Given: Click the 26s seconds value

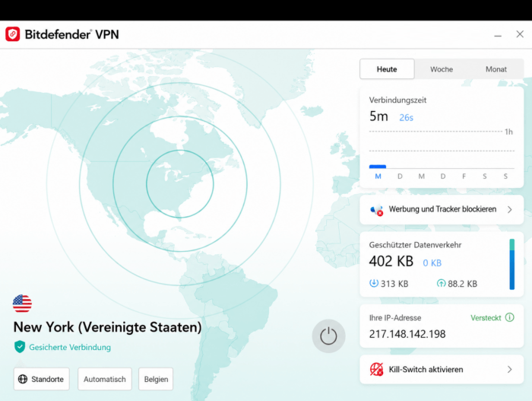Looking at the screenshot, I should coord(406,118).
